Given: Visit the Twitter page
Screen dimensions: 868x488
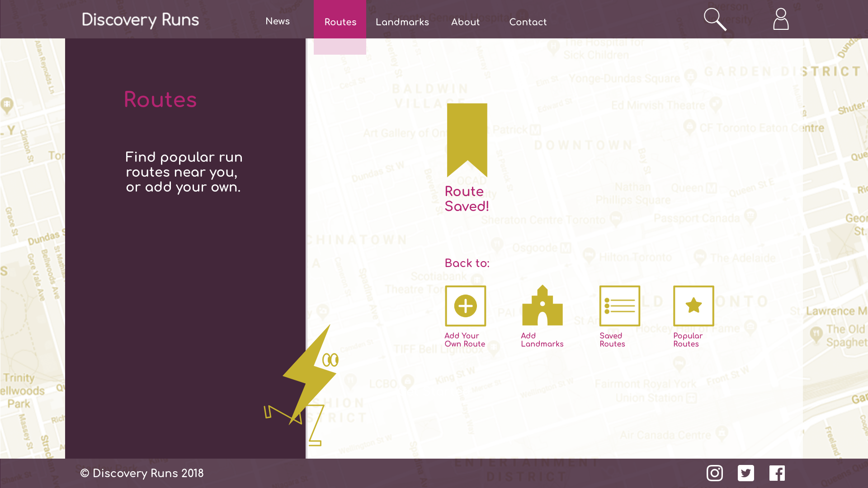Looking at the screenshot, I should tap(746, 473).
